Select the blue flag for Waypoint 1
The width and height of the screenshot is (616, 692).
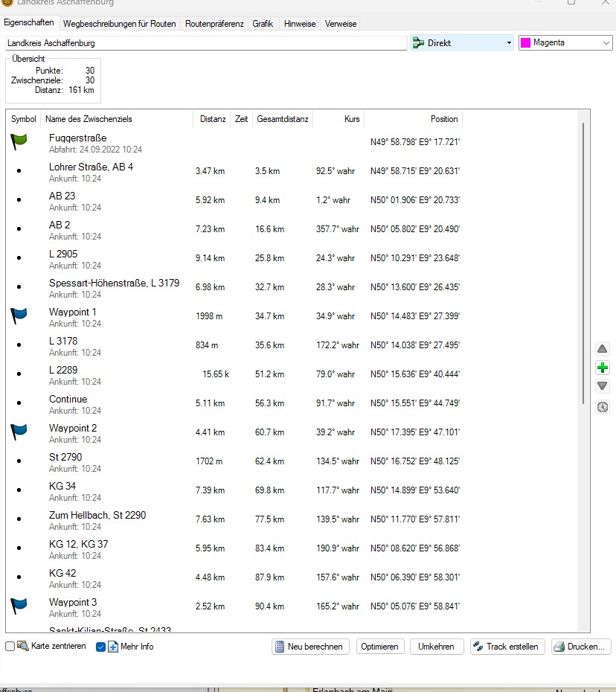click(19, 315)
